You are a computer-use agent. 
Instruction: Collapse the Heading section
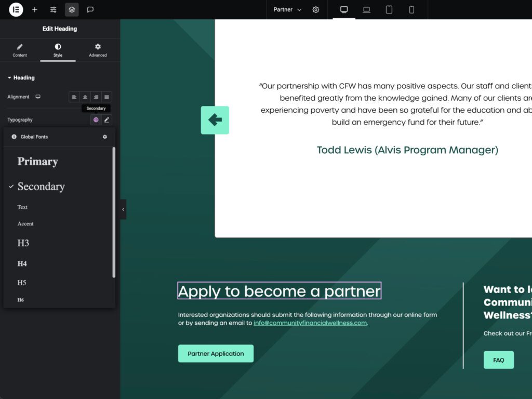(x=21, y=78)
